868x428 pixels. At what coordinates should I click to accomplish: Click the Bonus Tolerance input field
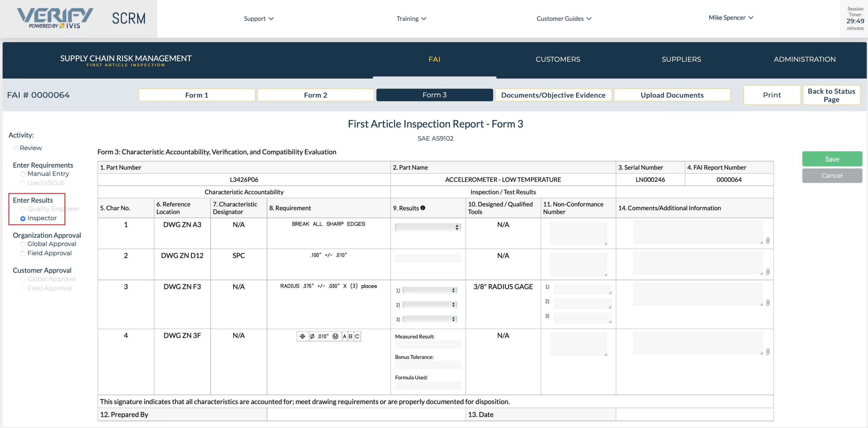coord(428,365)
